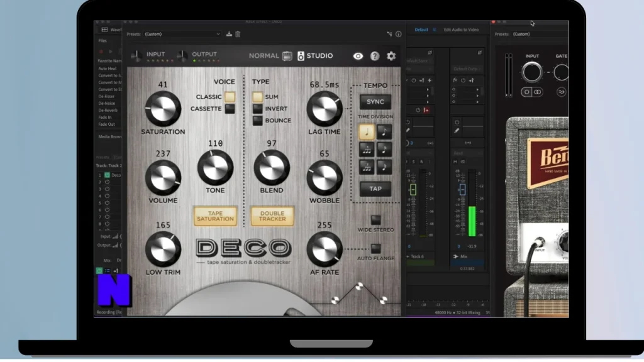Click the Track 6 label in mixer

point(417,256)
